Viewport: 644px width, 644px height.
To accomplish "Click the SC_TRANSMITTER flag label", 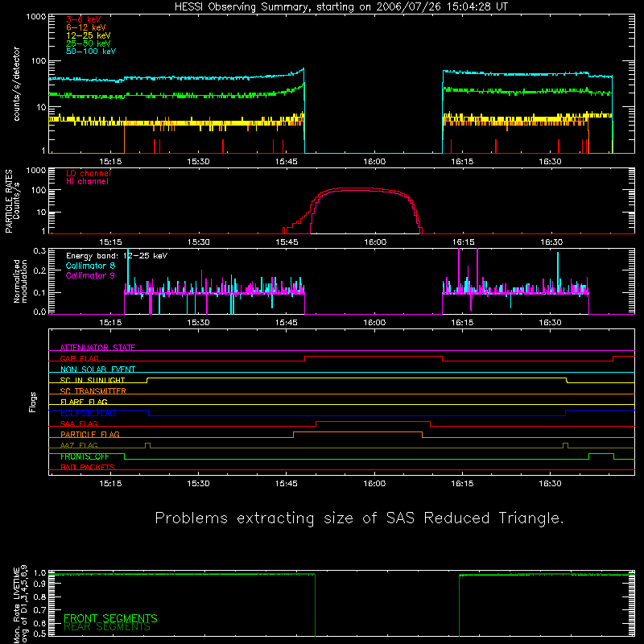I will pos(93,391).
